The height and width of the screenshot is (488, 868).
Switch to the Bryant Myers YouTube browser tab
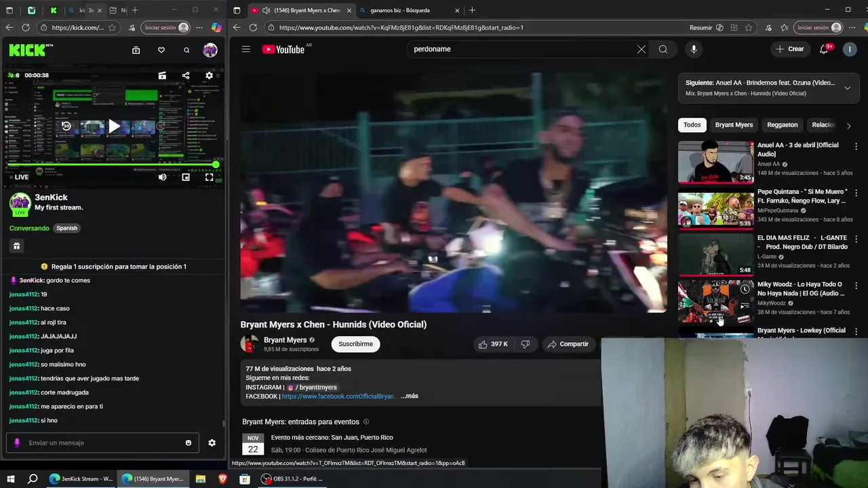coord(302,10)
